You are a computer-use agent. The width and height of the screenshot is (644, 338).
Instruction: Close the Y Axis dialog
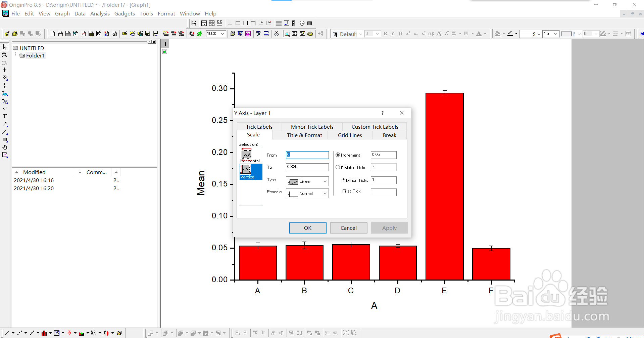click(x=402, y=113)
